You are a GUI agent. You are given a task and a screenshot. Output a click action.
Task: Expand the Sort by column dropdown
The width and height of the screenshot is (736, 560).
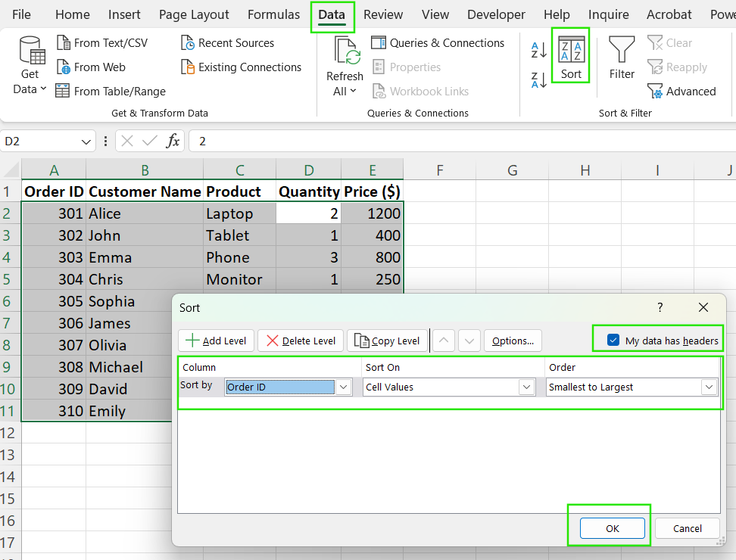coord(344,387)
